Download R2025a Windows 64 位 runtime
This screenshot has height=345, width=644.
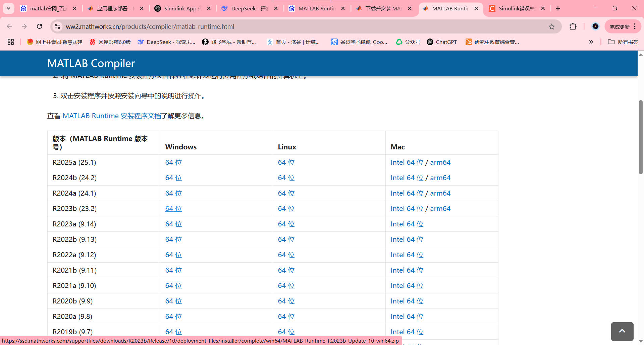(x=173, y=162)
